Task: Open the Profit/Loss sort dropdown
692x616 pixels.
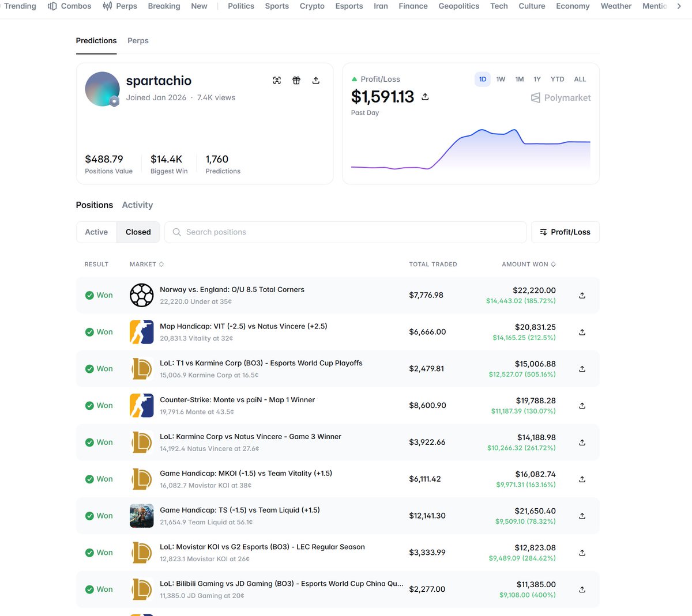Action: [565, 232]
